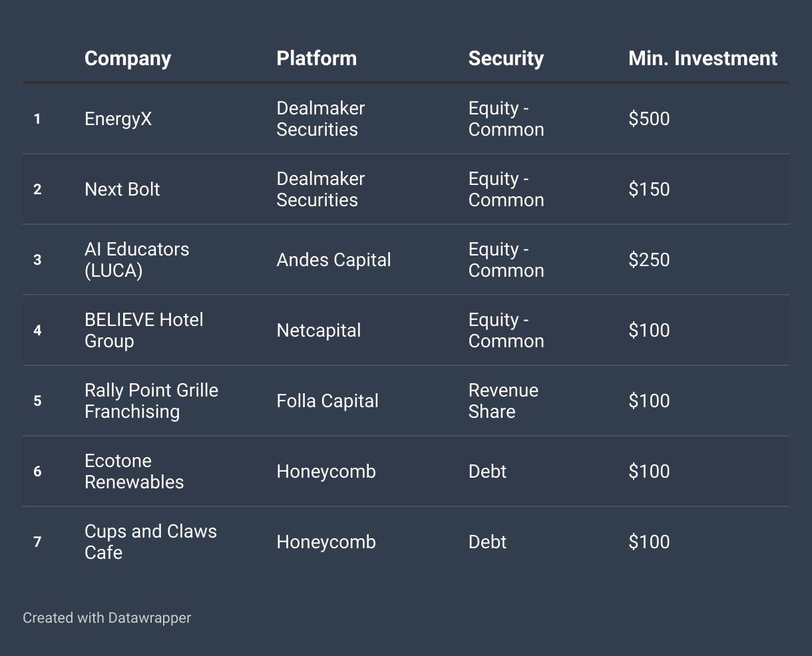812x656 pixels.
Task: Click the Platform column header
Action: (x=316, y=59)
